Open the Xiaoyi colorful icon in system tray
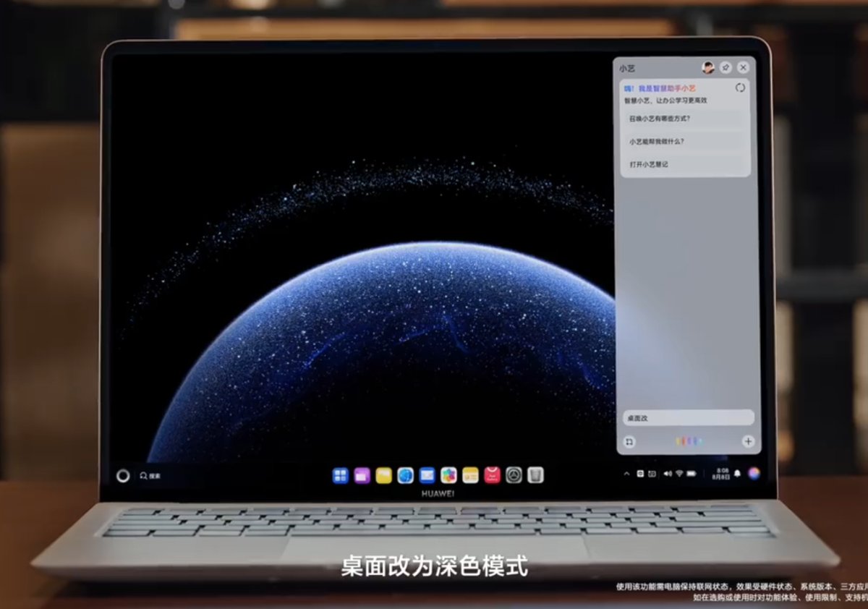Viewport: 868px width, 609px height. 754,474
